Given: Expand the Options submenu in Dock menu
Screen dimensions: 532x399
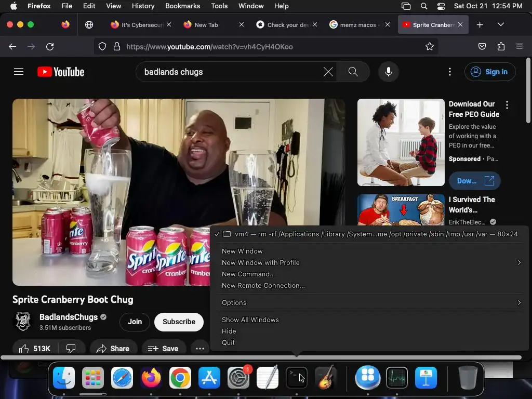Looking at the screenshot, I should [369, 303].
